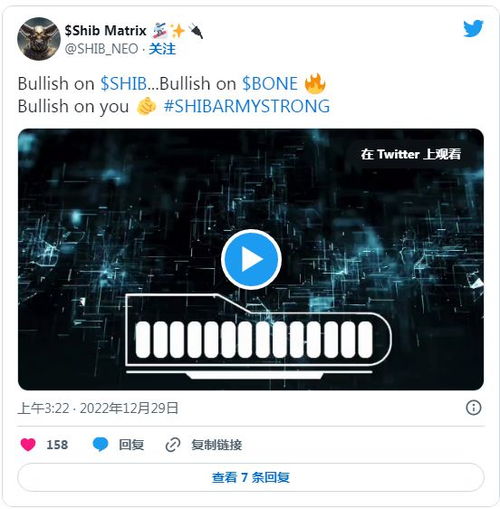Screen dimensions: 500x509
Task: Click the $Shib Matrix display name
Action: 105,31
